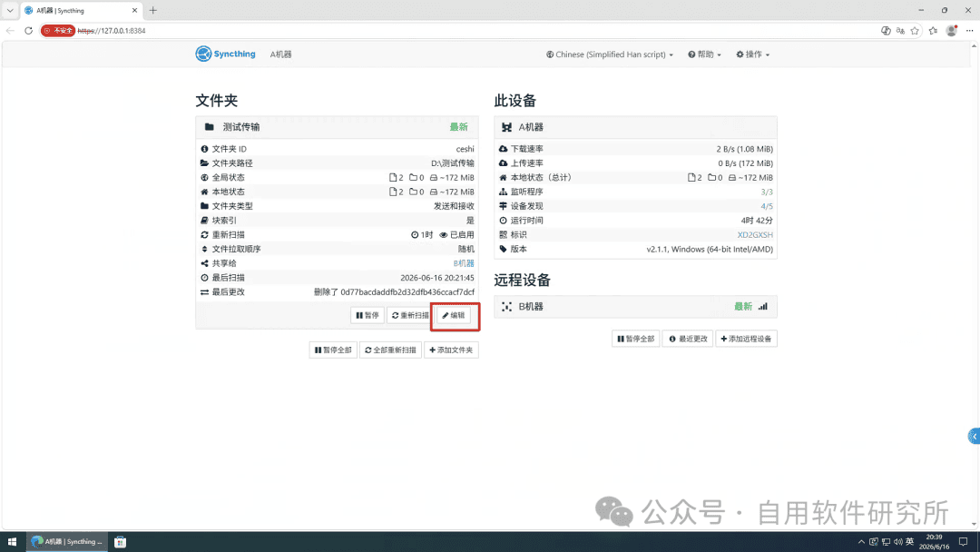Click the home icon beside 本地状态 in folder panel

point(204,192)
